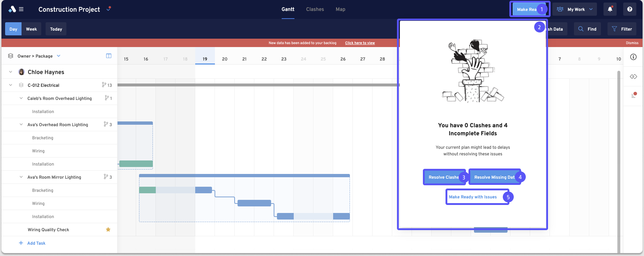Click the Make Ready button
The image size is (644, 256).
coord(529,9)
